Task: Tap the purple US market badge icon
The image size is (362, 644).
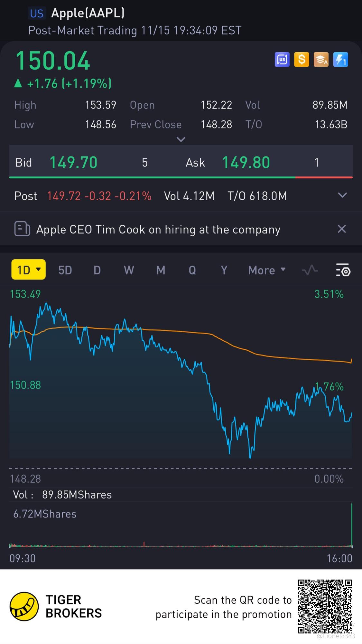Action: (282, 60)
